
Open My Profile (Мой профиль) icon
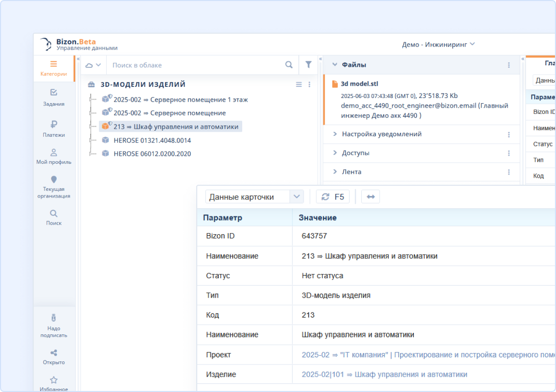(54, 153)
